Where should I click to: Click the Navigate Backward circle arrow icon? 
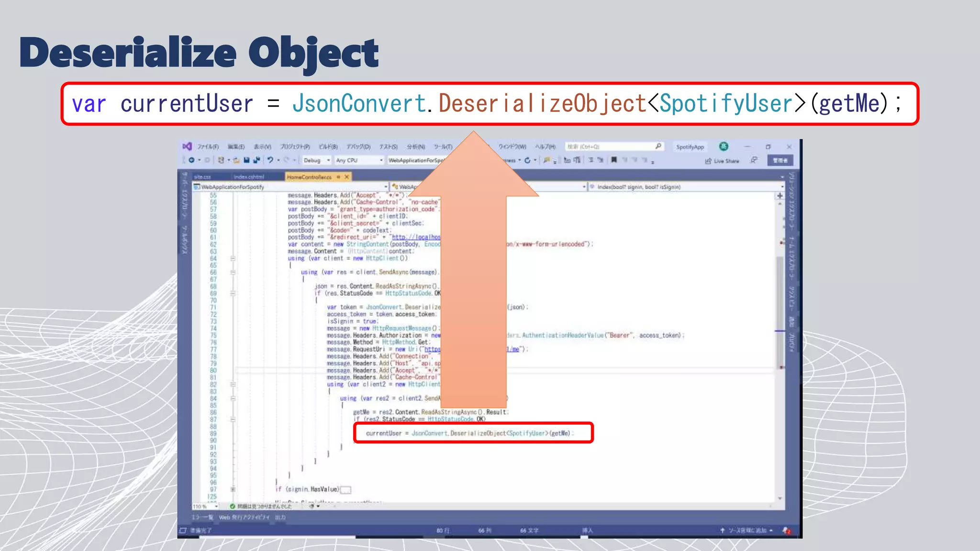[x=191, y=160]
